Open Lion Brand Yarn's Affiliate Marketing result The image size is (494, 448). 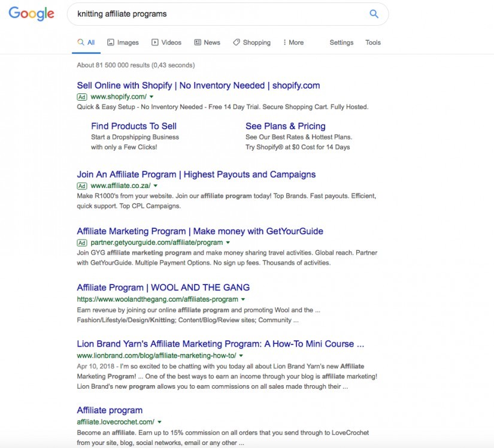coord(220,344)
